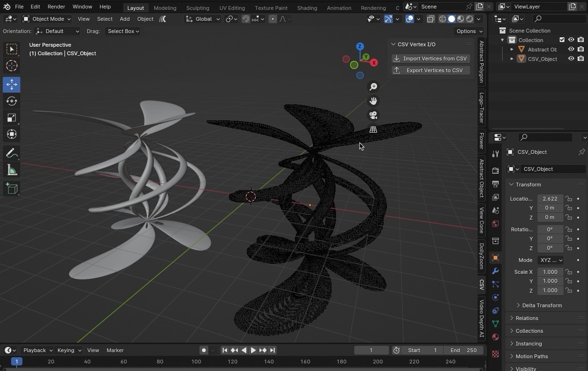Image resolution: width=588 pixels, height=371 pixels.
Task: Click Import Vertices from CSV
Action: (x=430, y=58)
